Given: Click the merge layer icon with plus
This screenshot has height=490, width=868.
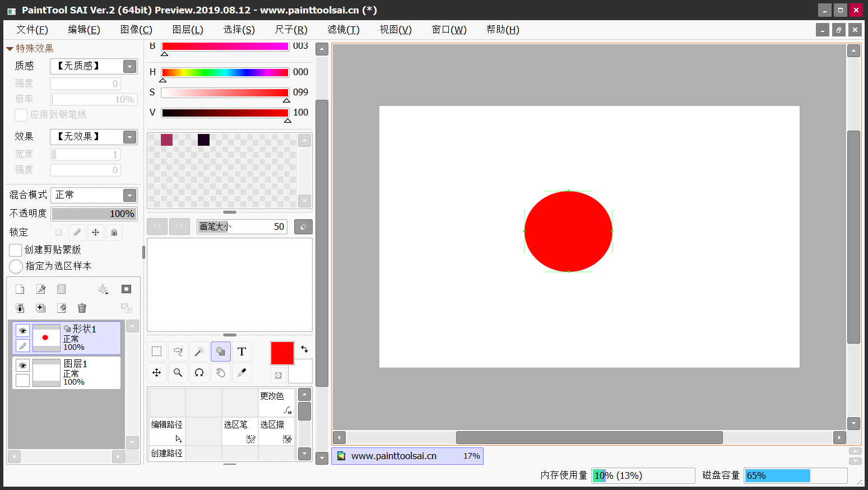Looking at the screenshot, I should pos(41,308).
